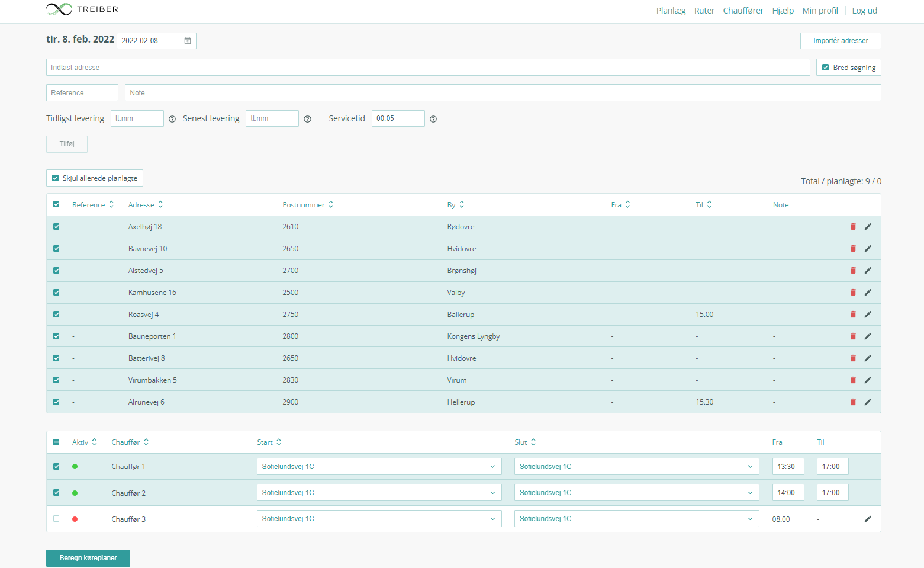Enable the Chauffør 3 checkbox
The width and height of the screenshot is (924, 568).
click(56, 519)
